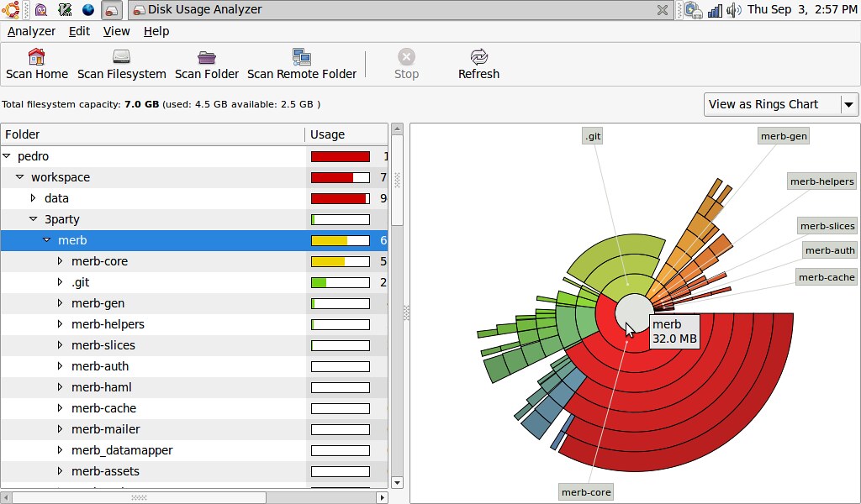
Task: Expand the merb-cache folder
Action: click(60, 408)
